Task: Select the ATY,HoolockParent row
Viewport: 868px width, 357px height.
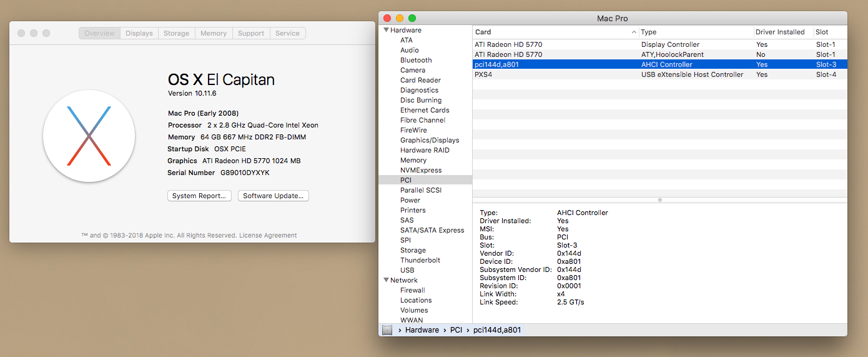Action: point(659,54)
